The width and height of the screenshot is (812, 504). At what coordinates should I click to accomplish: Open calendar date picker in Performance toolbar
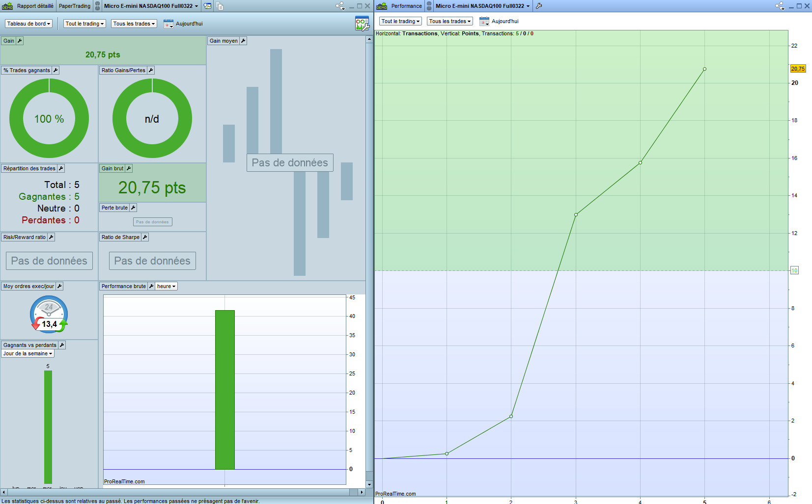click(x=484, y=21)
